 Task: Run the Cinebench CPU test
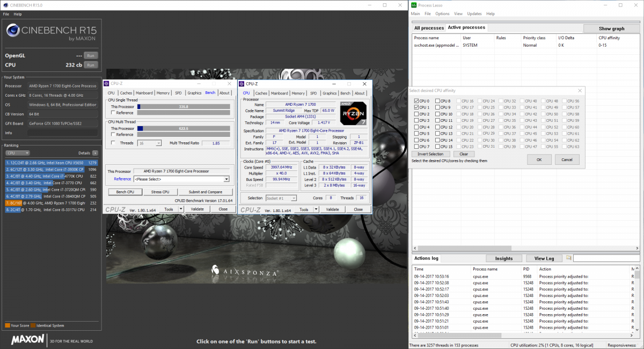tap(91, 65)
